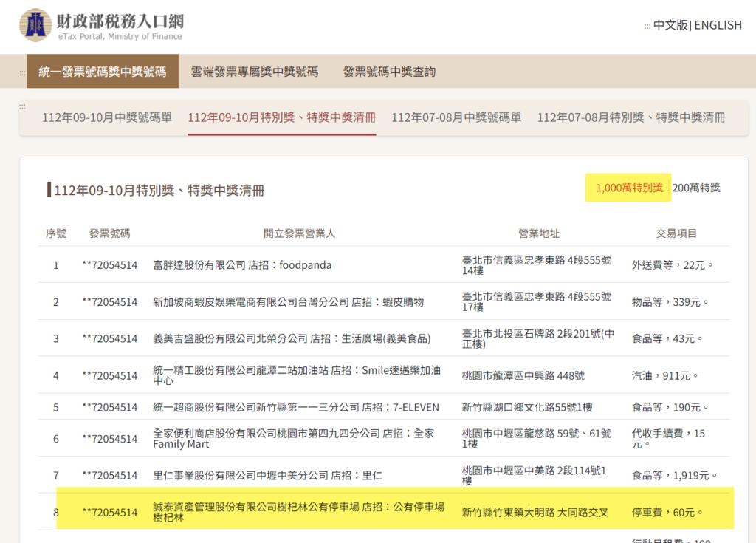Click transaction item 物品等，339元
This screenshot has width=756, height=543.
coord(670,302)
